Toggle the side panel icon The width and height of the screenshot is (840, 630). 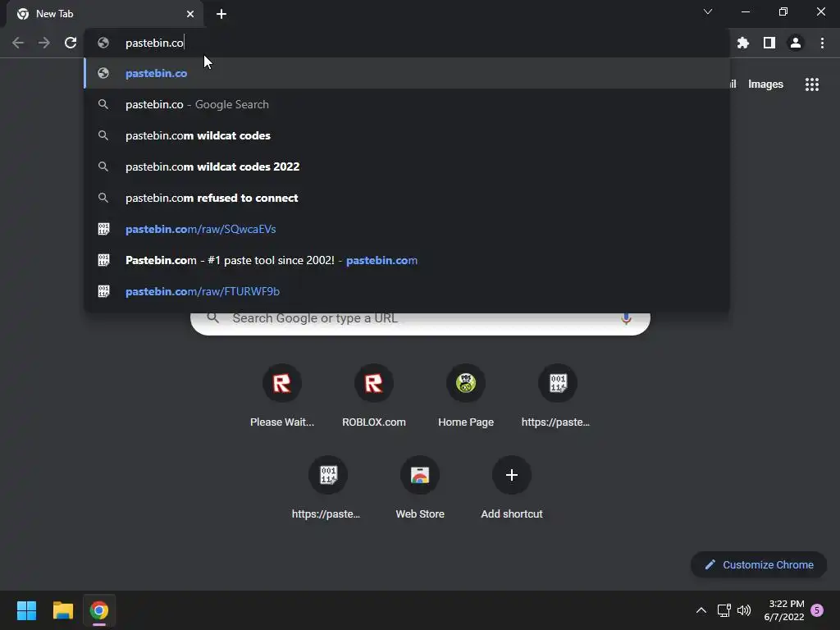[x=769, y=43]
